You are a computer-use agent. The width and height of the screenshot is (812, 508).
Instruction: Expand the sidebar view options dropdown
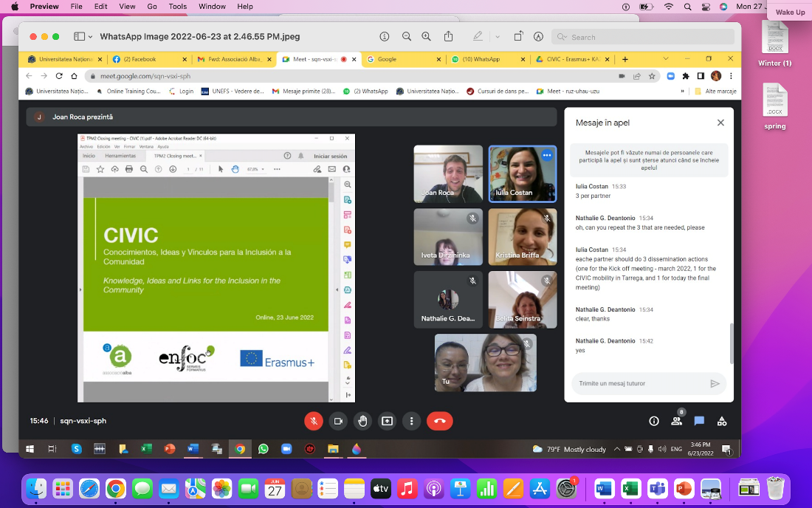[90, 37]
